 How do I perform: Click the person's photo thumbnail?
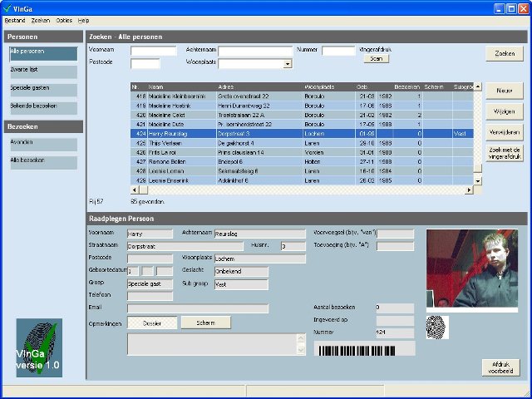click(471, 268)
